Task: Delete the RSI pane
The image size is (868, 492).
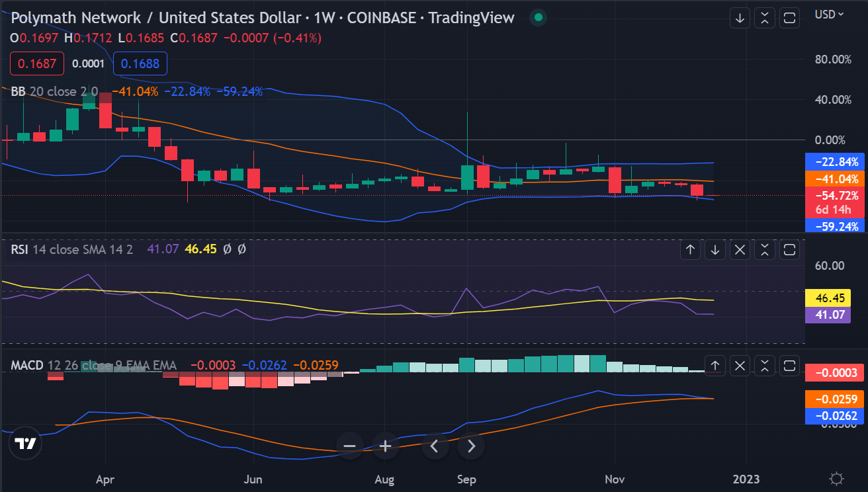Action: (x=740, y=249)
